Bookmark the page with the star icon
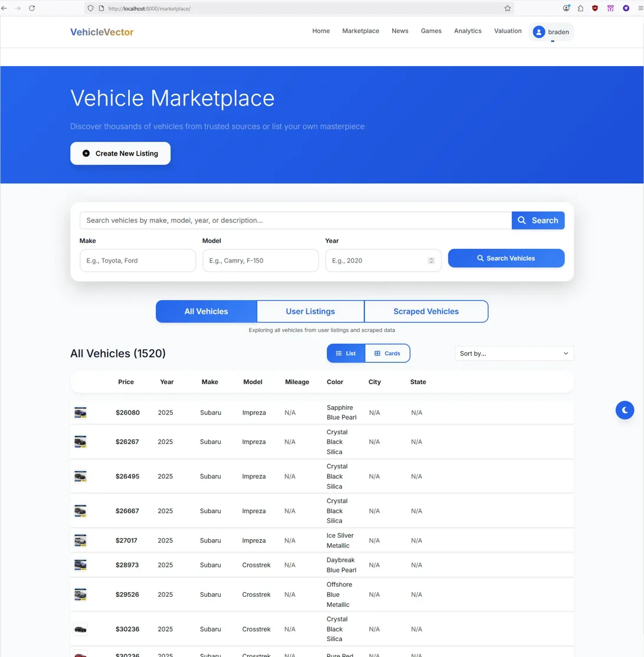The height and width of the screenshot is (657, 644). pyautogui.click(x=507, y=8)
